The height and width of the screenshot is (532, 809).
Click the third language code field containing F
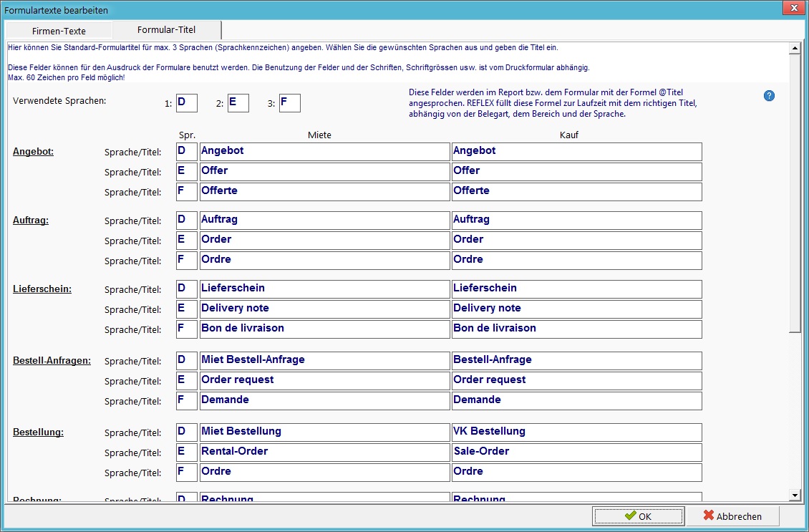(x=289, y=103)
